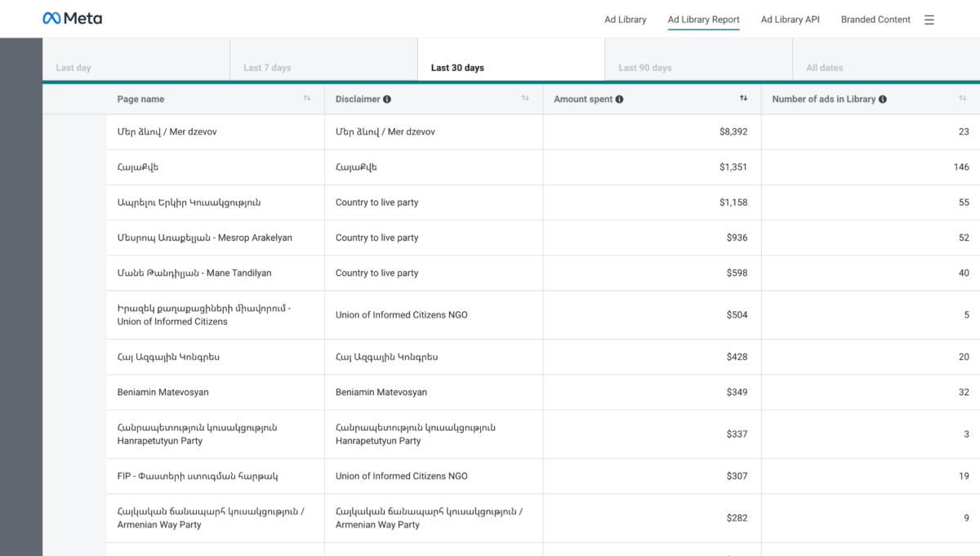This screenshot has height=556, width=980.
Task: Select the Mane Tandilyan row
Action: point(194,274)
